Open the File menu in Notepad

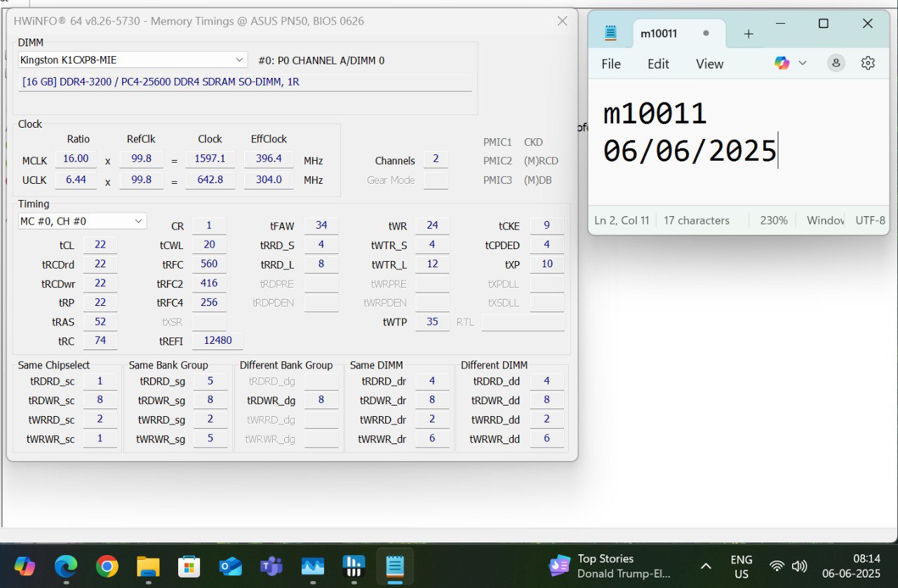pos(611,64)
